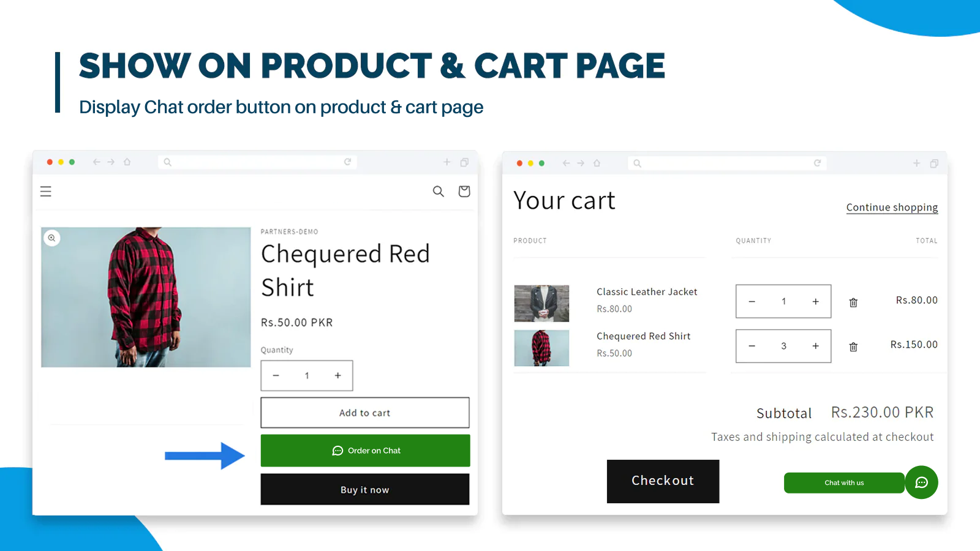Increase shirt quantity on the product page
Viewport: 980px width, 551px height.
(x=337, y=375)
